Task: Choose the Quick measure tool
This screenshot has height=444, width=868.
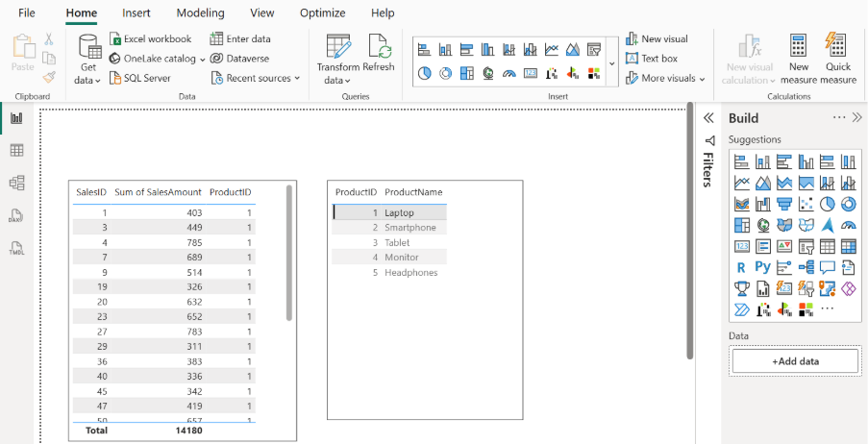Action: pyautogui.click(x=838, y=59)
